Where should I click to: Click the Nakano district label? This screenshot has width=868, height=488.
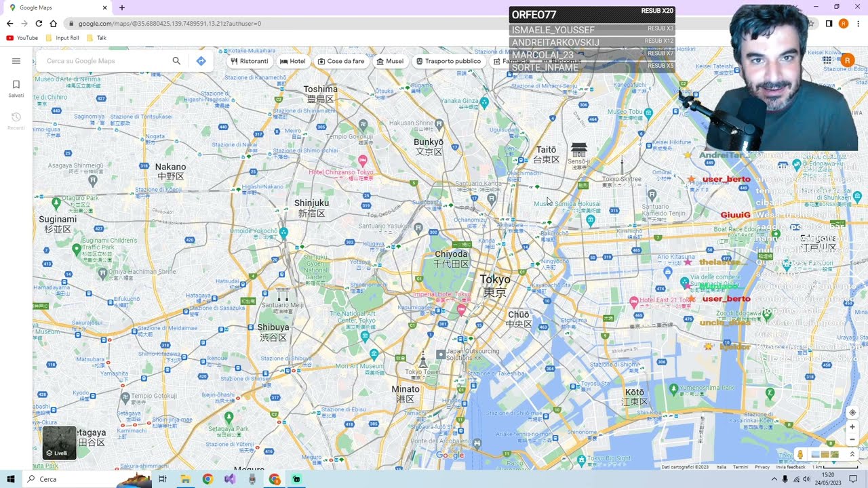170,171
